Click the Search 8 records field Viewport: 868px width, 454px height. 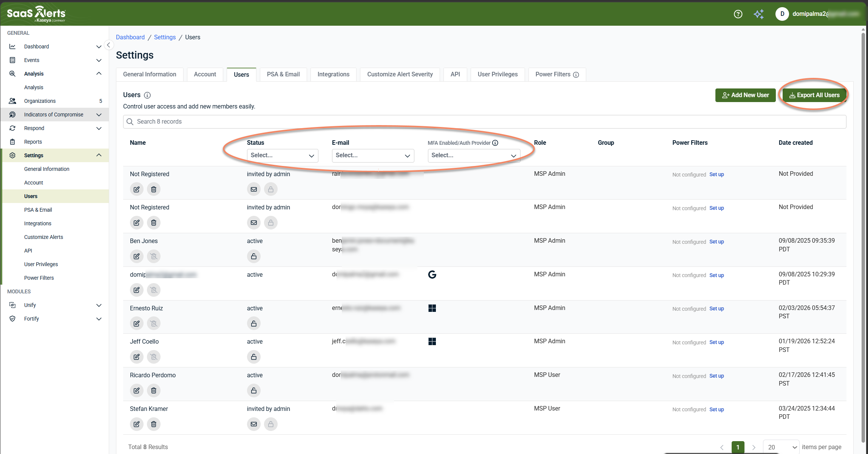click(484, 122)
